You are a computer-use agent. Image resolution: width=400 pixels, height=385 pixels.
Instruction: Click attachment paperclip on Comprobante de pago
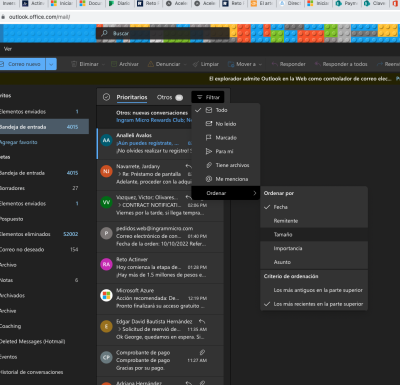point(202,352)
